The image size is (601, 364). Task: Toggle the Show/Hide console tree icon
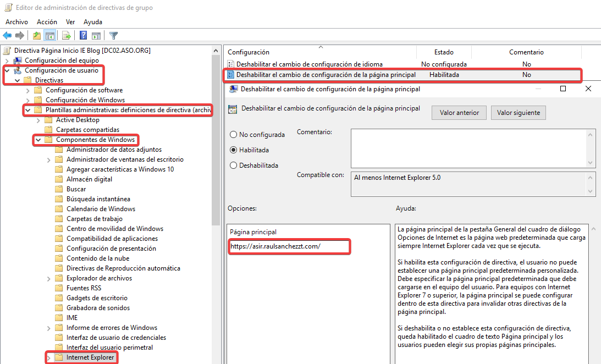50,36
